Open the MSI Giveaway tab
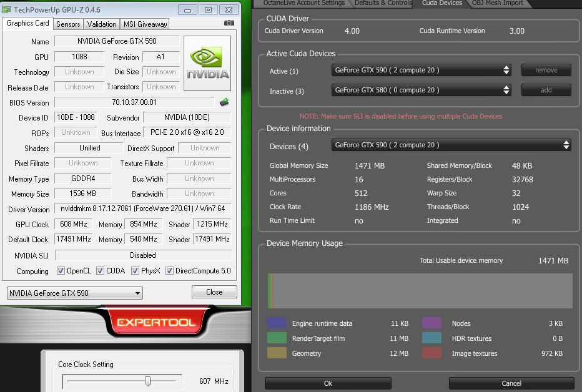 145,24
